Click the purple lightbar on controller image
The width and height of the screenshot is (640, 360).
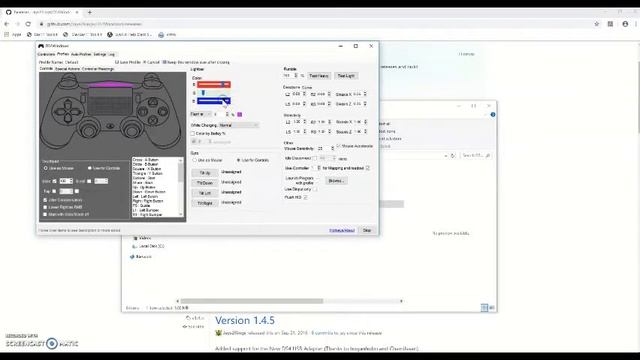tap(110, 85)
